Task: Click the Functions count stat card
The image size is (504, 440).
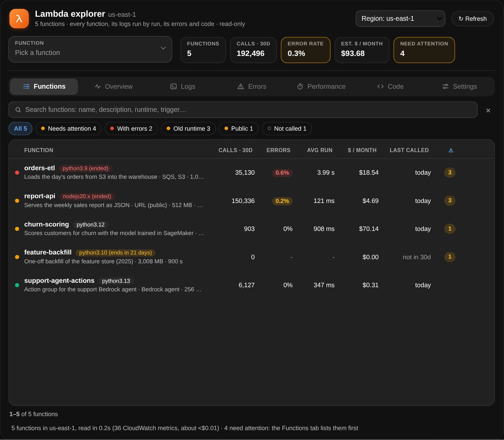Action: [203, 50]
